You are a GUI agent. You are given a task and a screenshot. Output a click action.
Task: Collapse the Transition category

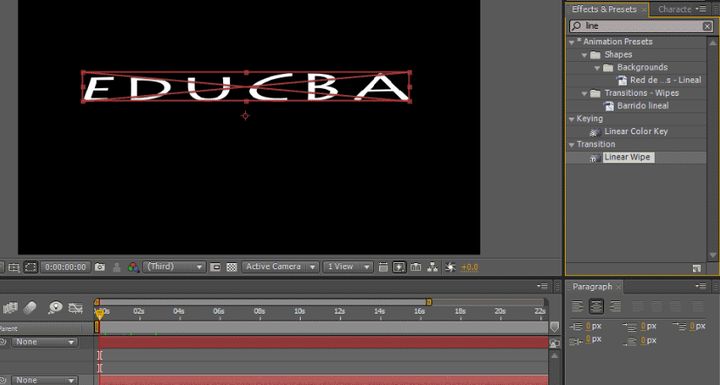572,145
